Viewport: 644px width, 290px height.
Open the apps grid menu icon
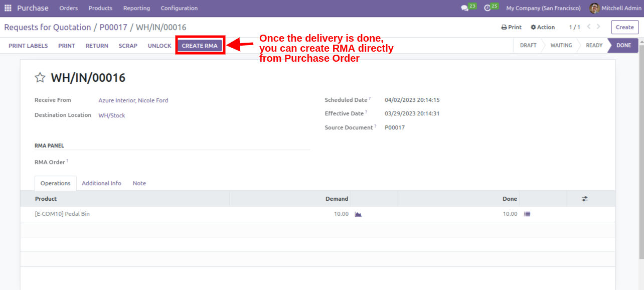[8, 8]
